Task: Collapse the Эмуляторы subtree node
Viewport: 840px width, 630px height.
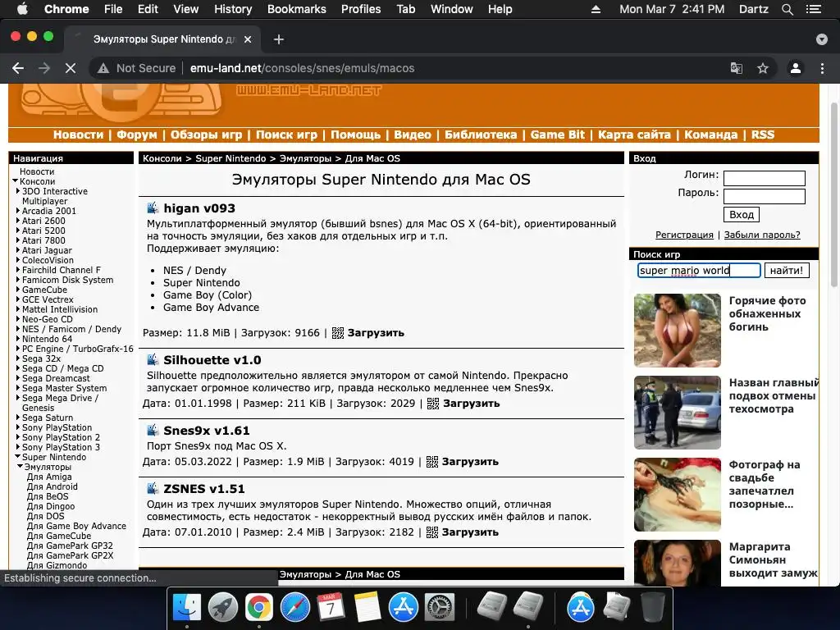Action: [x=20, y=467]
